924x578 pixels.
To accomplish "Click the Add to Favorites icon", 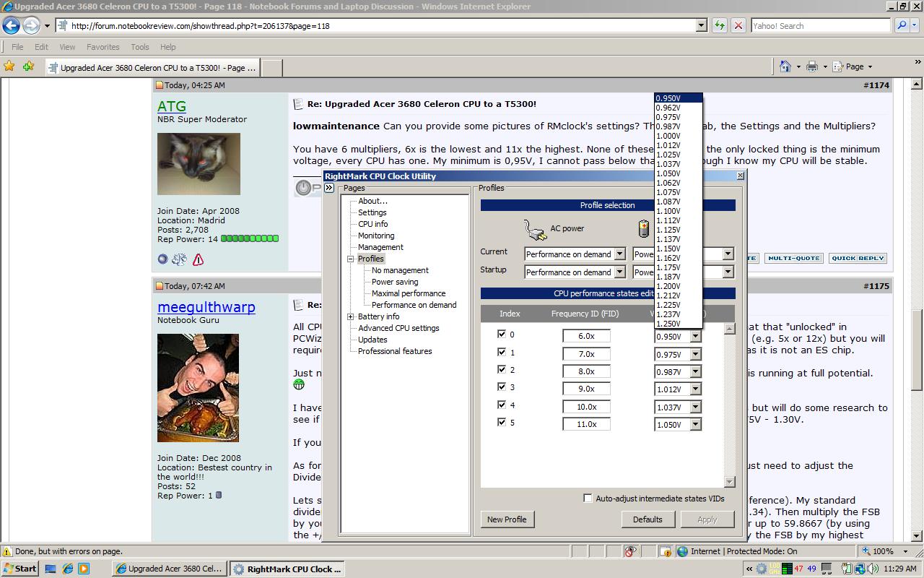I will (28, 66).
